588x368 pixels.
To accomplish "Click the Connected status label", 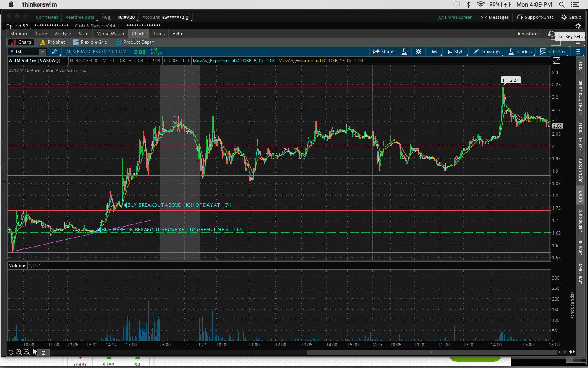I will point(47,17).
